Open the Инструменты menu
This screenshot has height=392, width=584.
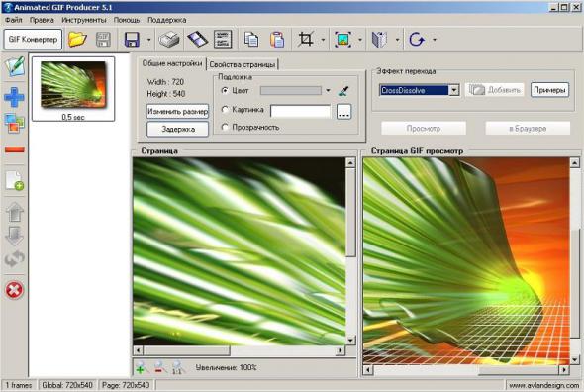[x=84, y=20]
